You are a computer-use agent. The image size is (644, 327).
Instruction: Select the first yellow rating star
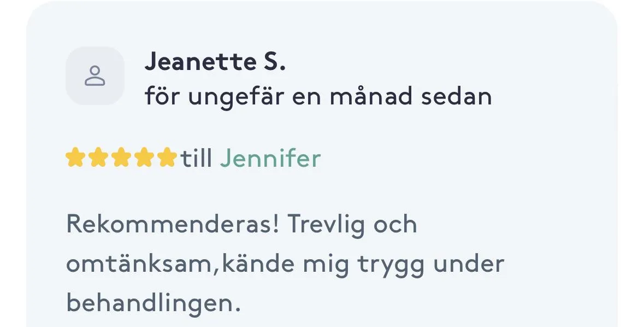click(x=75, y=158)
